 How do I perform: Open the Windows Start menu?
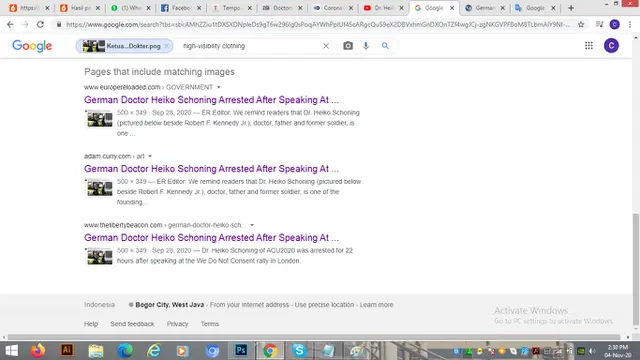(12, 351)
